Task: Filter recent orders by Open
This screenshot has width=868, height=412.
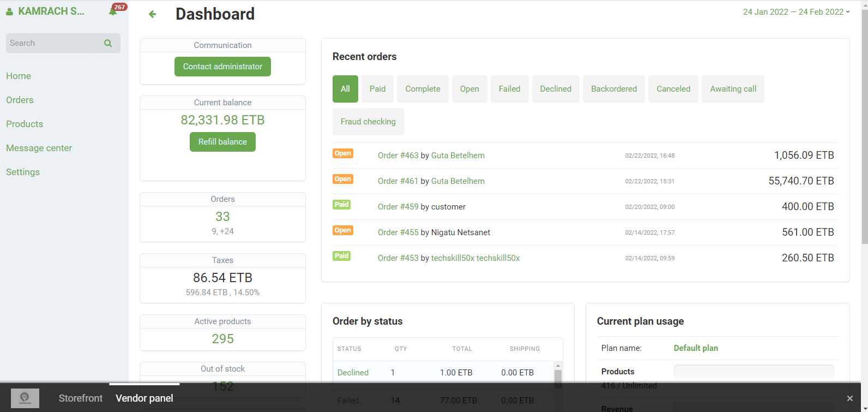Action: [x=469, y=89]
